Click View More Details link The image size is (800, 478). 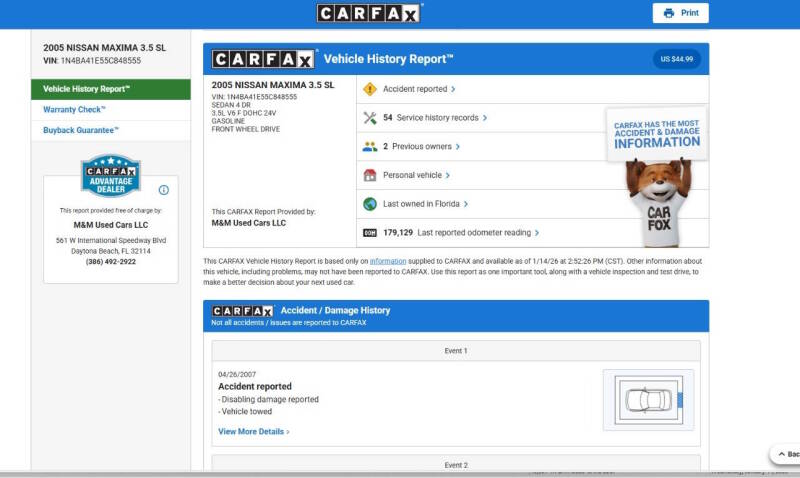(x=251, y=432)
